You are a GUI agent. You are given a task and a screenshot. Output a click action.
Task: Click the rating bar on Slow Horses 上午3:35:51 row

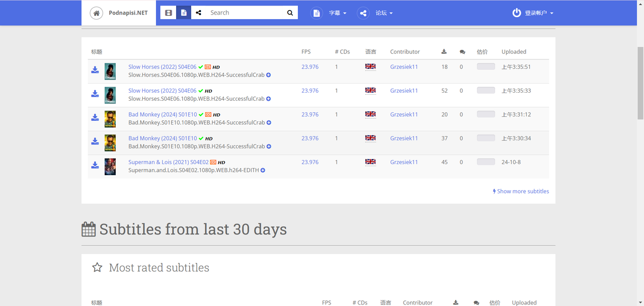point(486,66)
